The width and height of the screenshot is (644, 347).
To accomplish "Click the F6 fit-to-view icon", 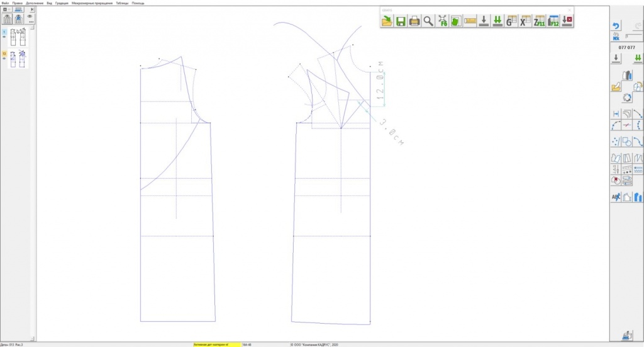I will pos(442,21).
